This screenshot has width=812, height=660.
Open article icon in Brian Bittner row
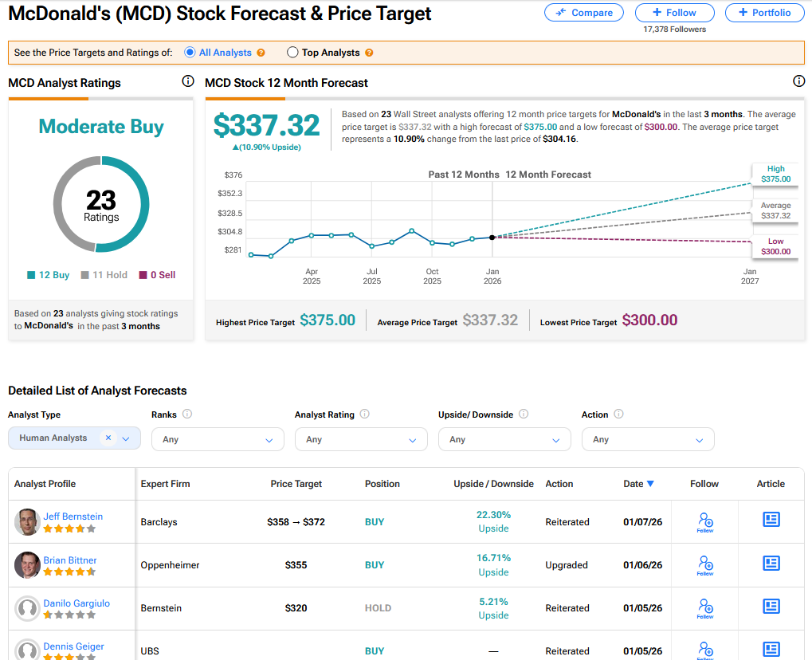[771, 564]
